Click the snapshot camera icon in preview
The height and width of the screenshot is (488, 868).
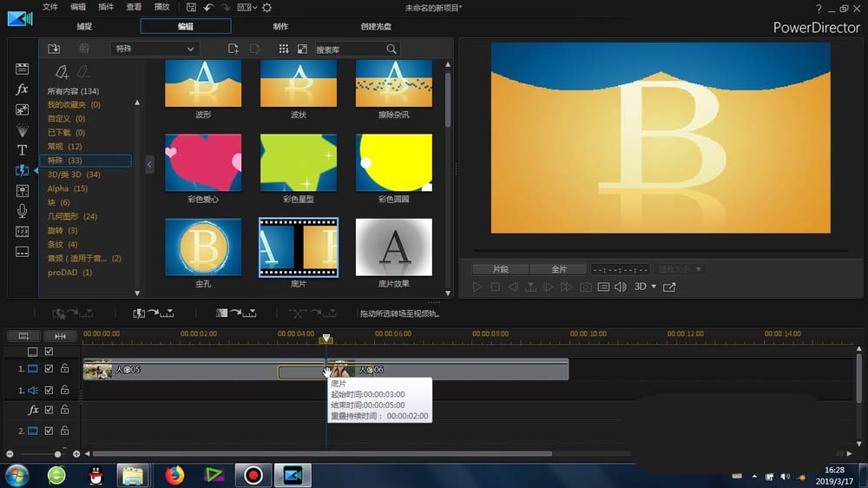(586, 287)
